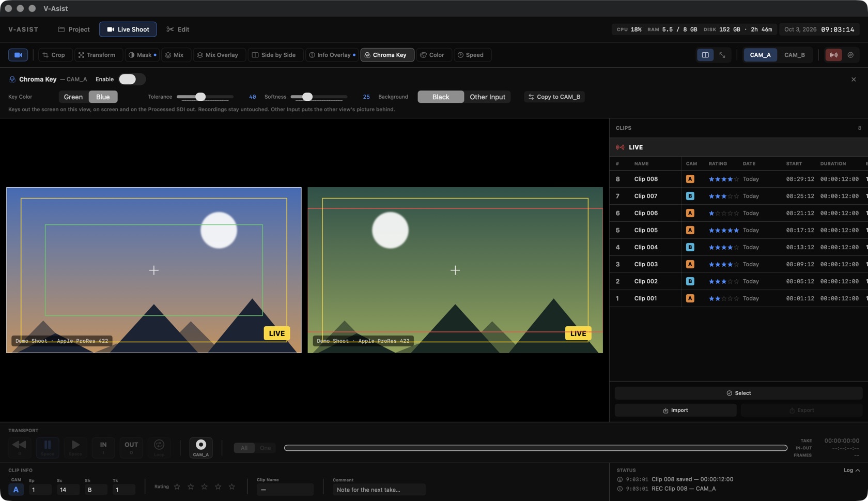Click the red live broadcast icon
Image resolution: width=868 pixels, height=501 pixels.
pyautogui.click(x=833, y=55)
